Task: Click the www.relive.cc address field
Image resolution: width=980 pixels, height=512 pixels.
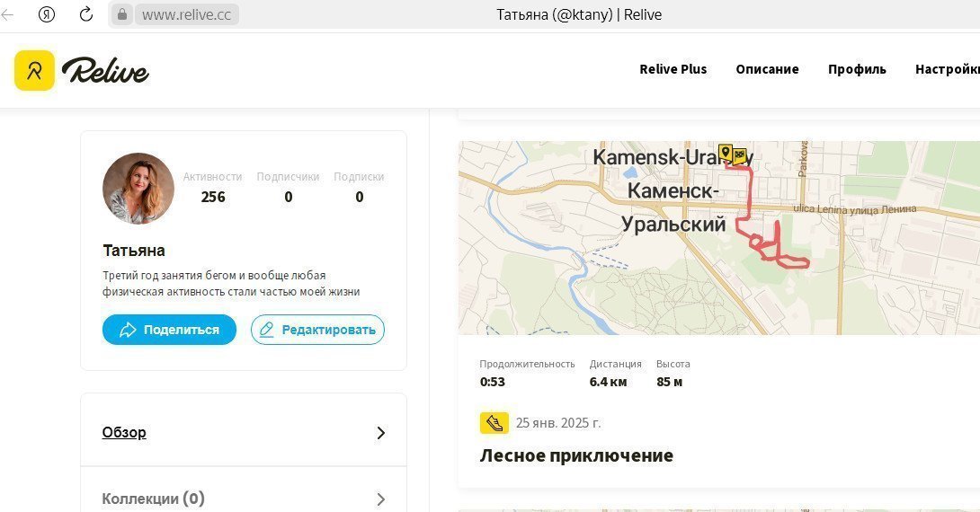Action: [187, 14]
